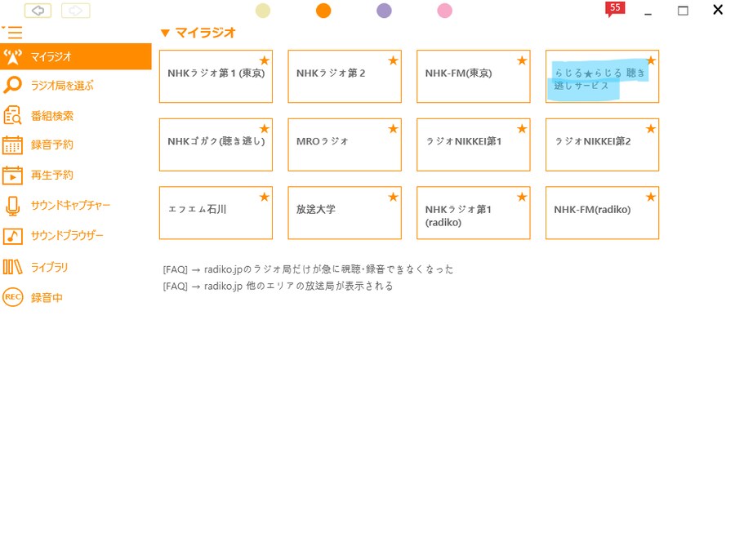Select station NHK-FM(radiko)
Image resolution: width=735 pixels, height=560 pixels.
coord(603,213)
